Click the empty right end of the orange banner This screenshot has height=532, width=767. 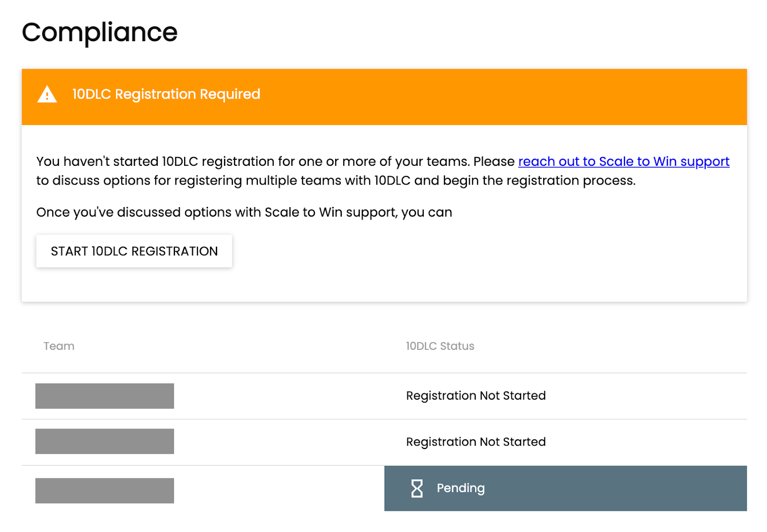click(x=623, y=97)
